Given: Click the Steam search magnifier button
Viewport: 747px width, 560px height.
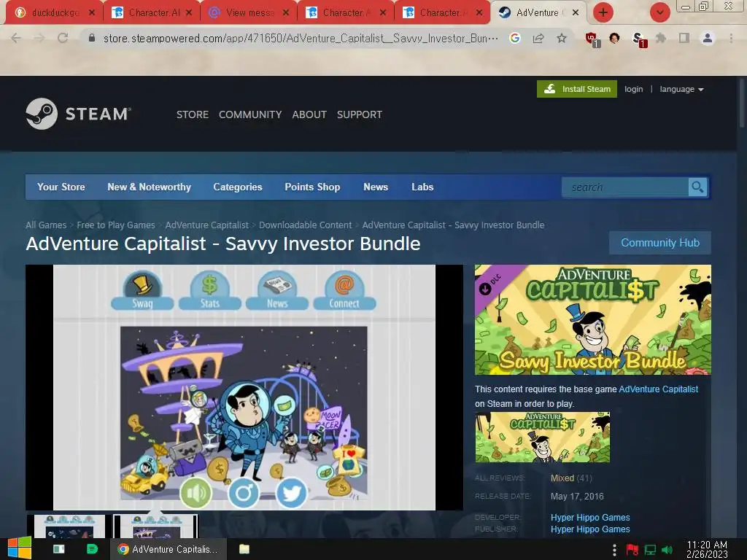Looking at the screenshot, I should (x=697, y=187).
